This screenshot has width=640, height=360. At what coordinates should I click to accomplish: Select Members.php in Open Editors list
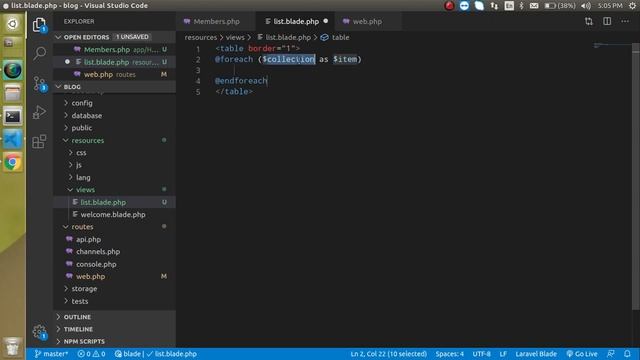pyautogui.click(x=115, y=49)
